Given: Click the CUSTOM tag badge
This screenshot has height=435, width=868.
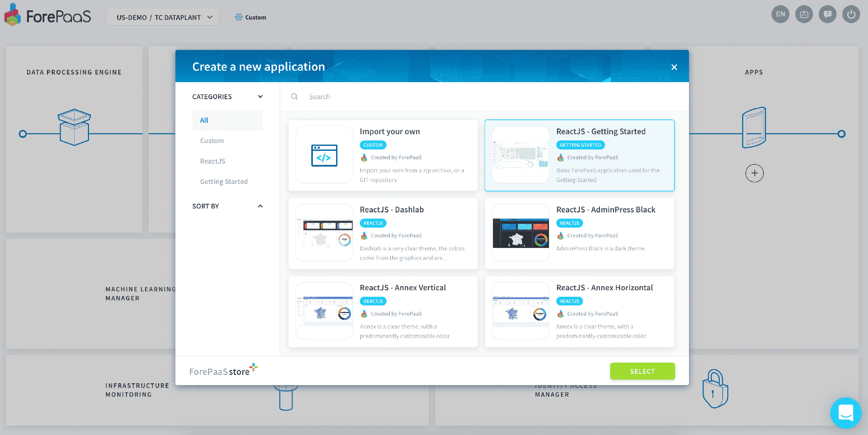Looking at the screenshot, I should tap(373, 145).
